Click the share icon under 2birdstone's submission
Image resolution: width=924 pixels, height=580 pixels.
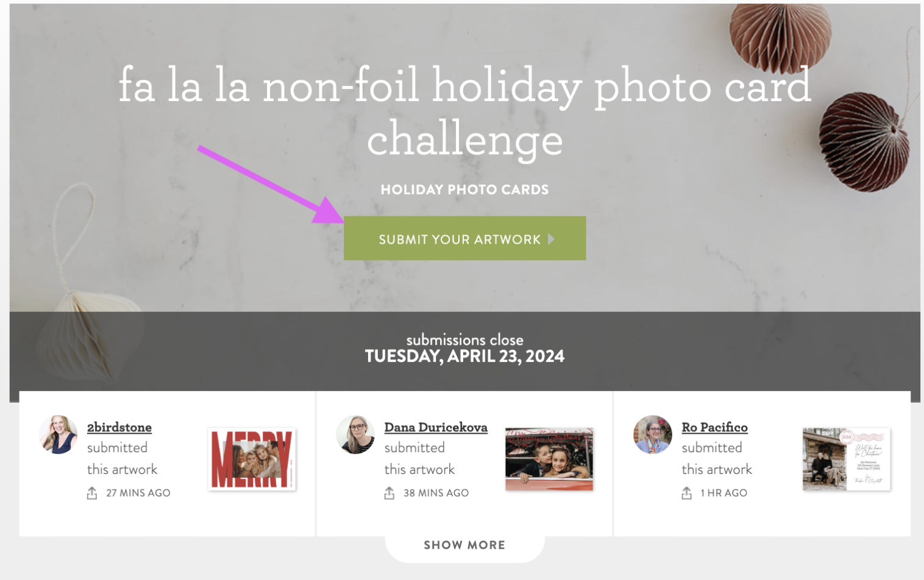92,493
